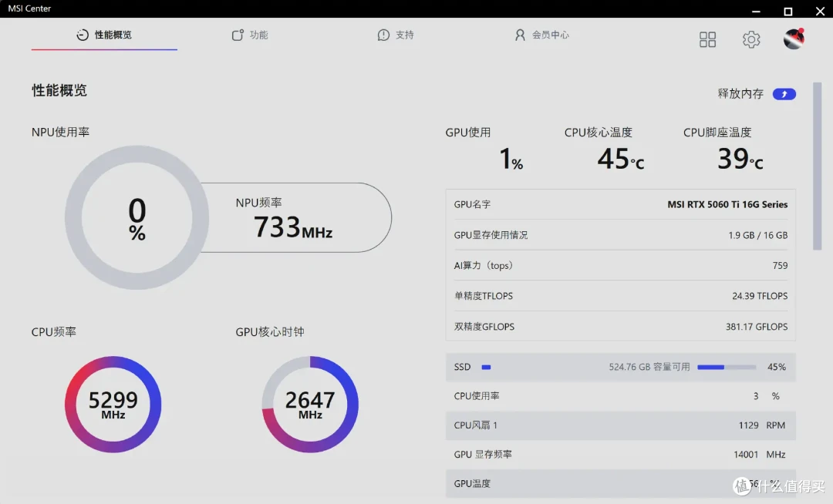Select the GPU 显存频率 row
This screenshot has height=504, width=833.
tap(620, 455)
